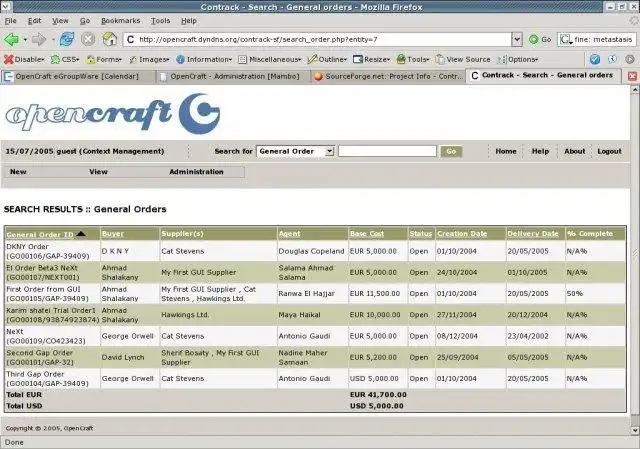The width and height of the screenshot is (640, 449).
Task: Sort results by Agent column
Action: click(x=289, y=234)
